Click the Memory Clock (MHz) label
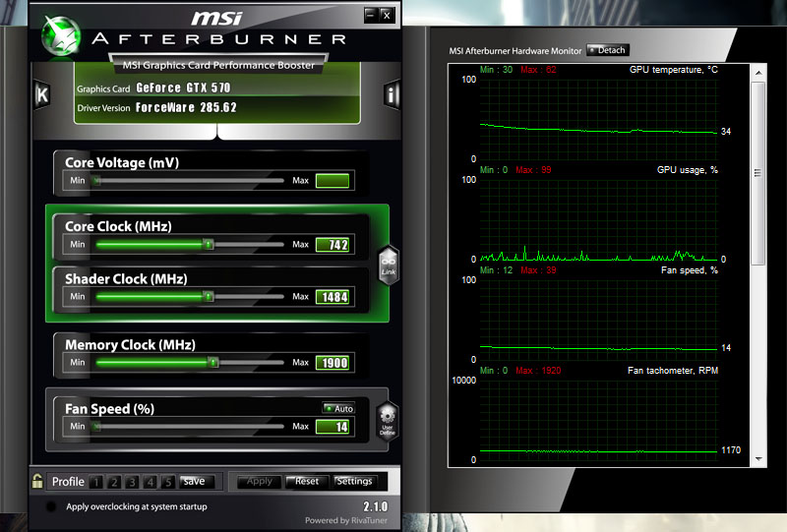Viewport: 787px width, 532px height. 130,345
